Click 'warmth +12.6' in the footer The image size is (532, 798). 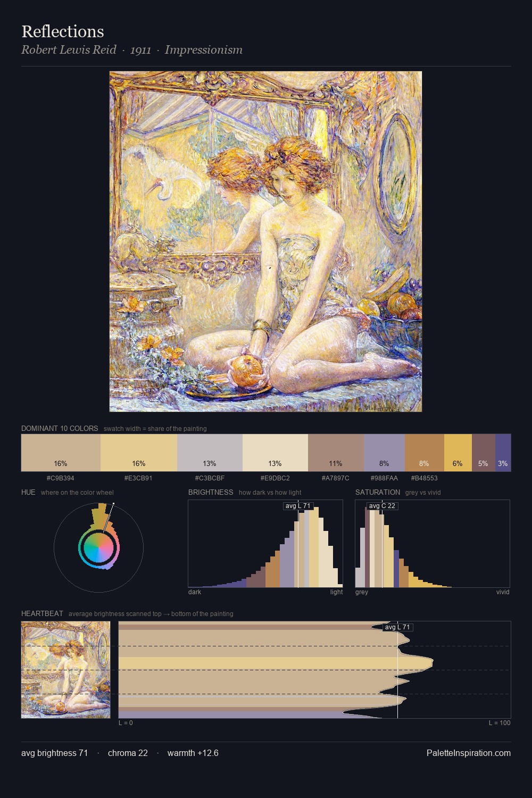click(193, 753)
